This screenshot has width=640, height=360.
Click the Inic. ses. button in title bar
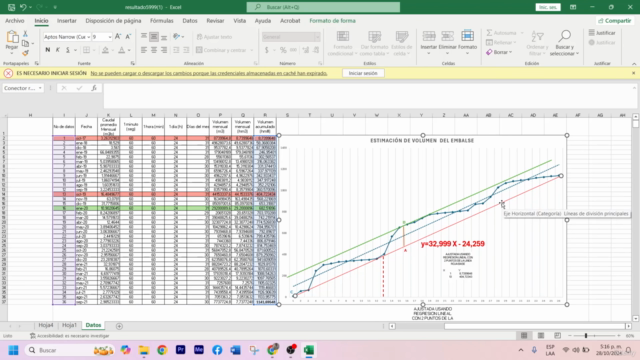[548, 7]
